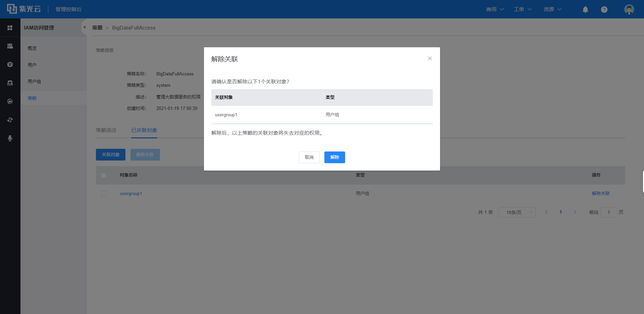Click the page number jump input field
644x314 pixels.
click(608, 212)
